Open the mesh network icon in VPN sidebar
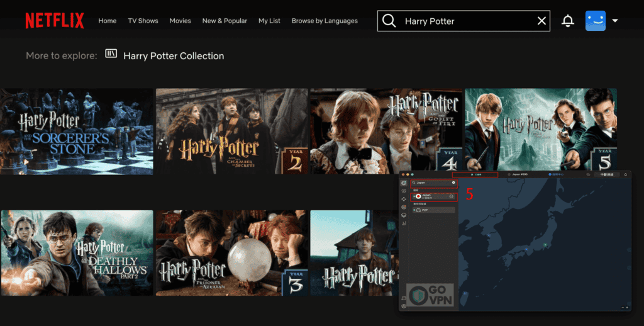 tap(404, 199)
